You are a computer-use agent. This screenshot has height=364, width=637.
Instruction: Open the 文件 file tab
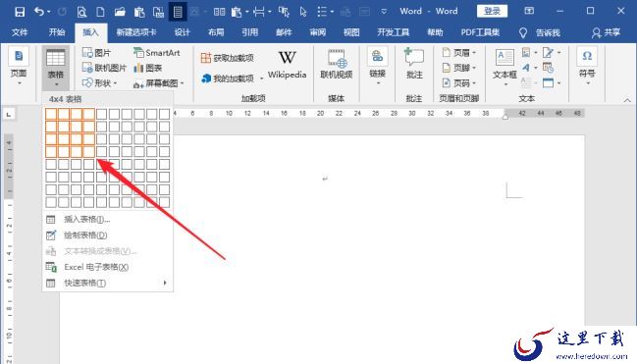pyautogui.click(x=20, y=32)
